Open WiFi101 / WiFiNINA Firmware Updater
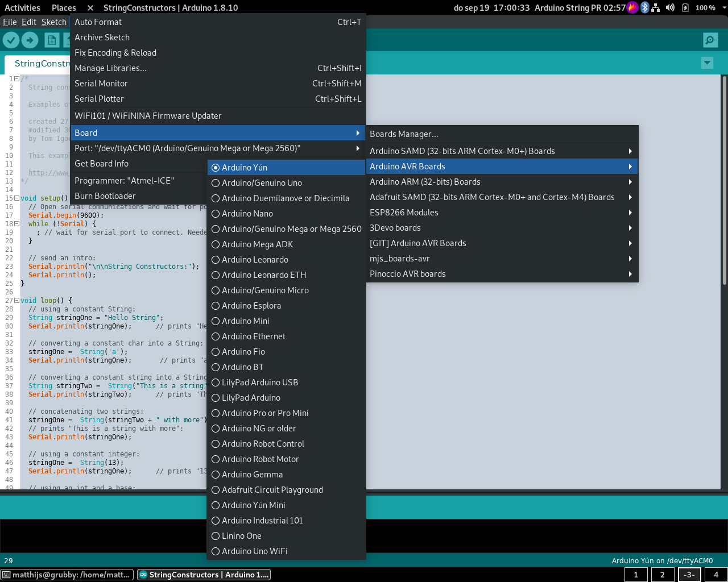This screenshot has width=728, height=582. coord(218,116)
